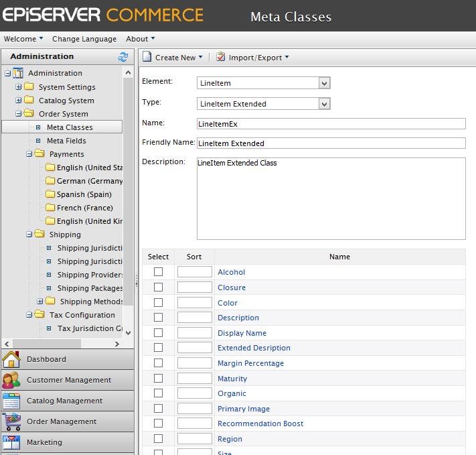Click the refresh icon in Administration header

pos(123,57)
